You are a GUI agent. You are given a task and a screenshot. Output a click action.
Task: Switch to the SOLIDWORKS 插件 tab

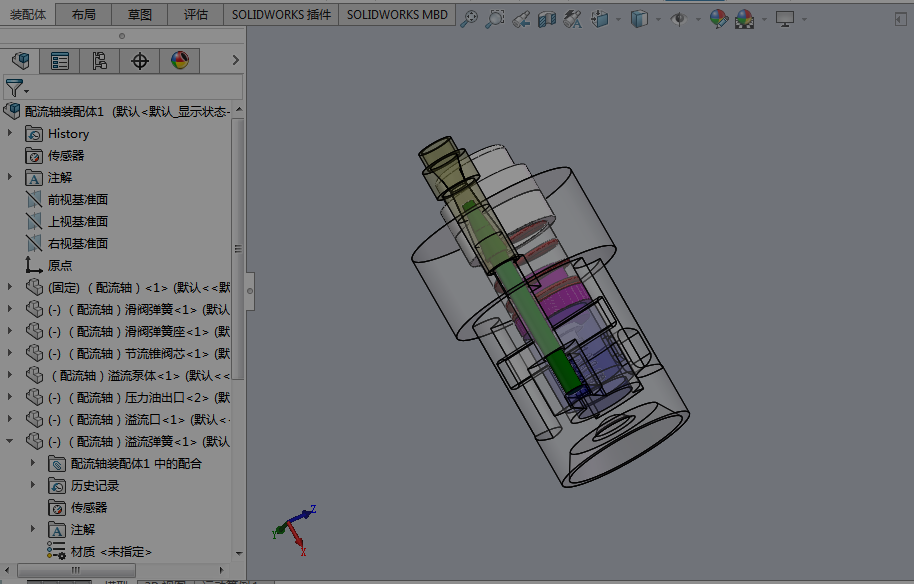281,15
